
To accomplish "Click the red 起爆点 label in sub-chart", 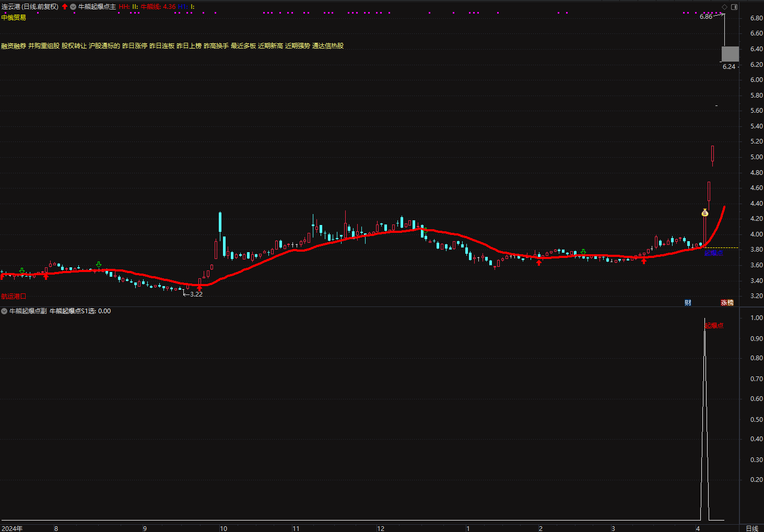I will click(x=714, y=326).
